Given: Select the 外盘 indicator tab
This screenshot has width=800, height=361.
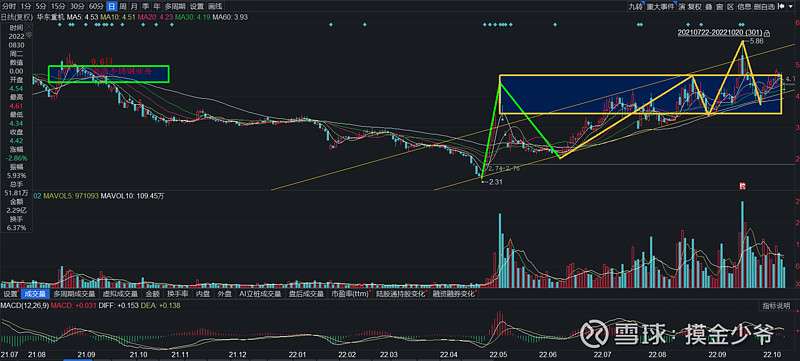Looking at the screenshot, I should (x=224, y=294).
